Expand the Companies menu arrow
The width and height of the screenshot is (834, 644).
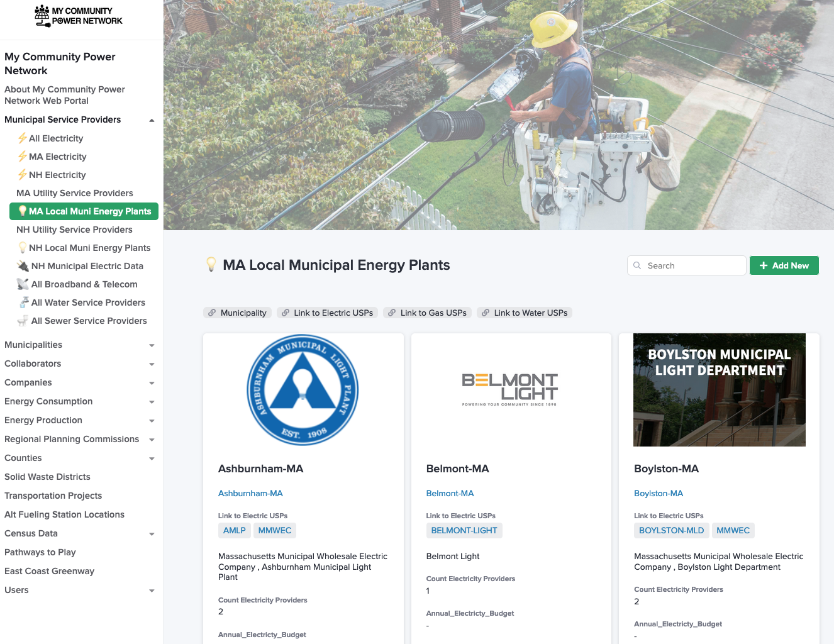[152, 383]
